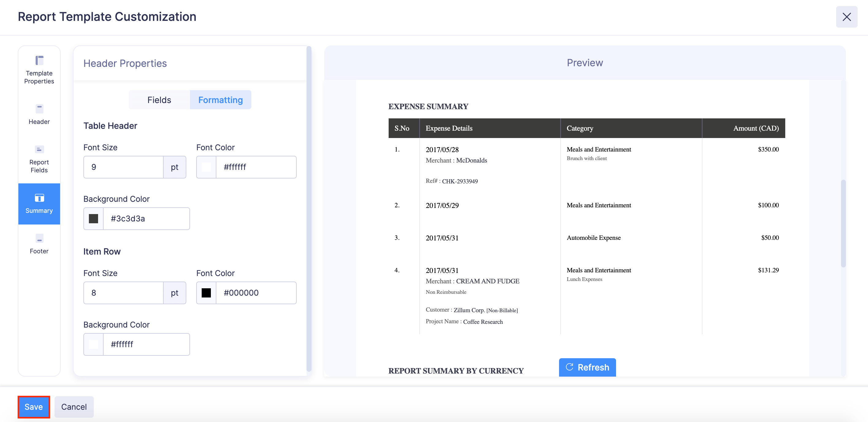Click the Cancel button
Image resolution: width=868 pixels, height=422 pixels.
pyautogui.click(x=74, y=407)
